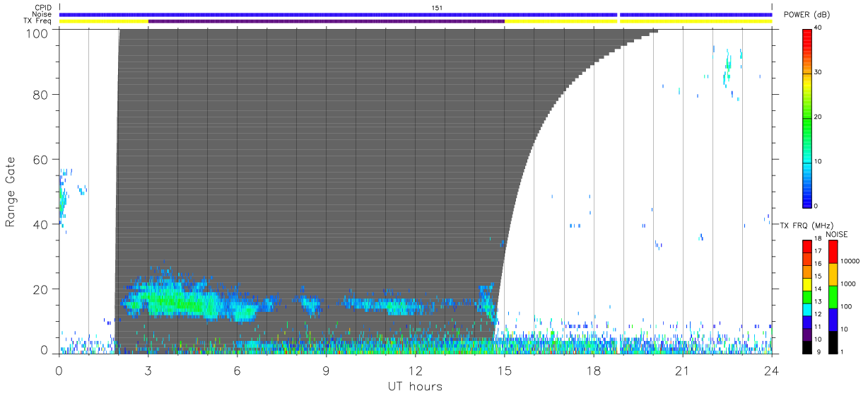Click the 13 label on TX FRQ legend
Viewport: 868px width, 401px height.
819,301
